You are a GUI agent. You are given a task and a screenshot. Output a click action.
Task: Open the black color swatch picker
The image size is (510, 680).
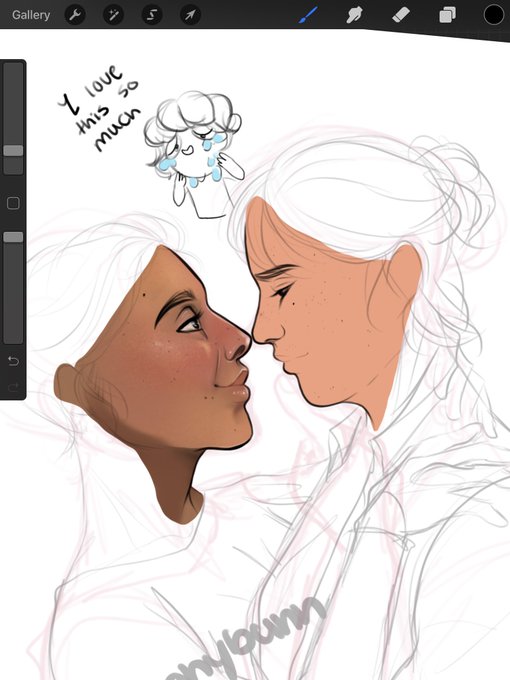click(494, 15)
